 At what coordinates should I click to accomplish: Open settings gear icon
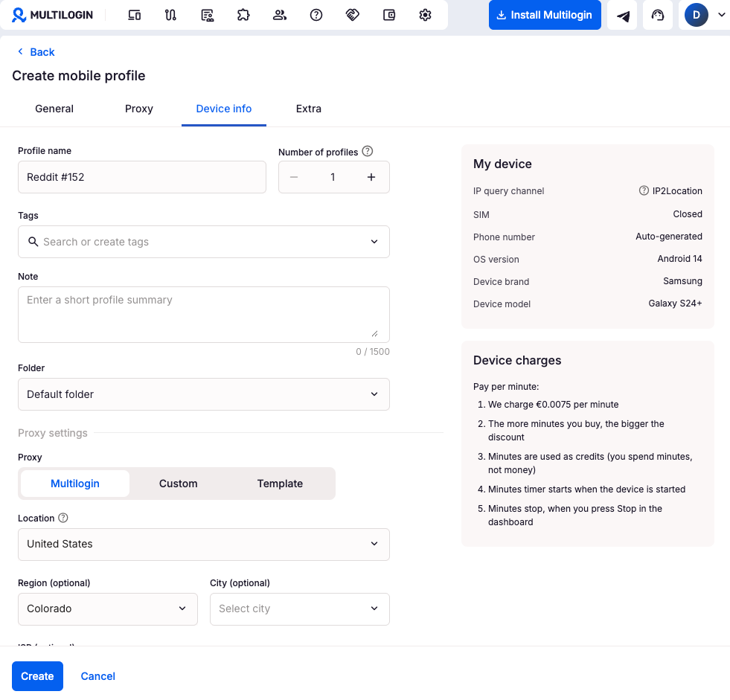426,15
